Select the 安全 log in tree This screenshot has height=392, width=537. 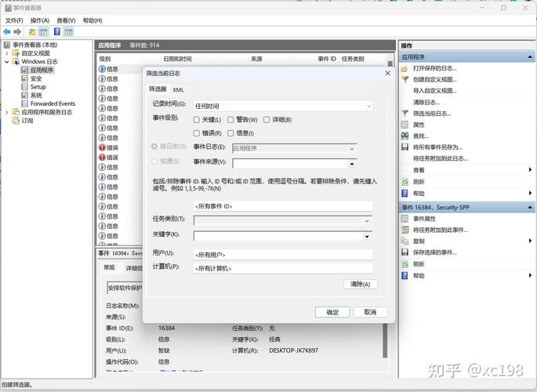[36, 78]
